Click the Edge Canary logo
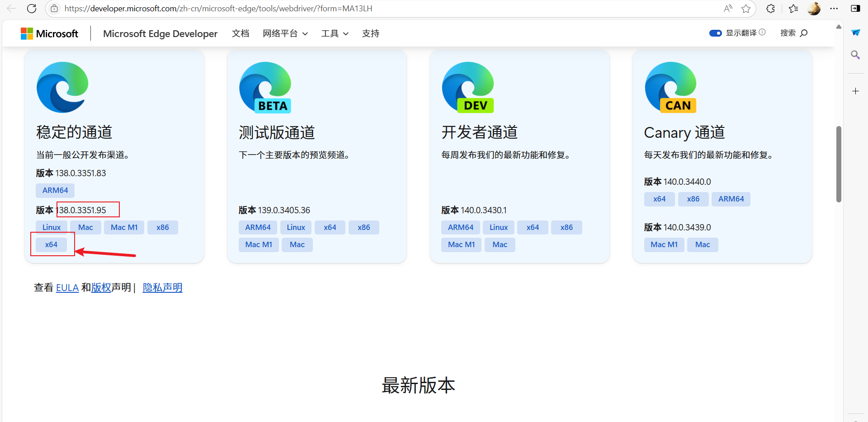Viewport: 868px width, 422px height. 671,87
